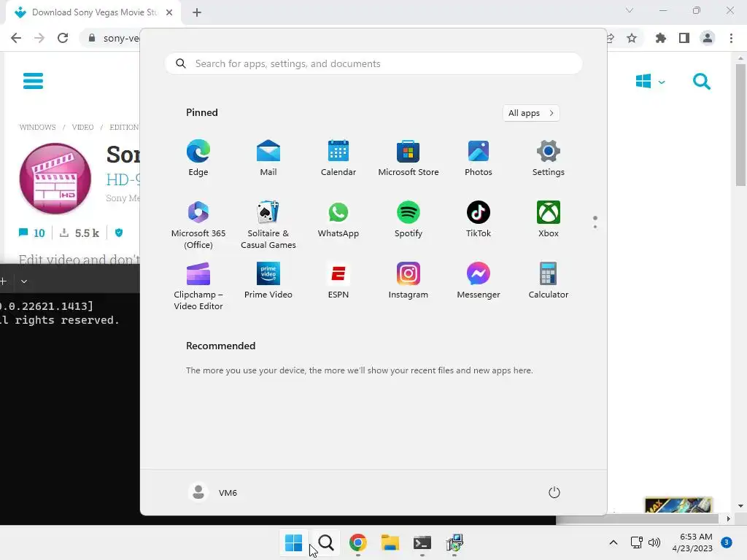Screen dimensions: 747x560
Task: Open File Explorer from taskbar
Action: tap(390, 542)
